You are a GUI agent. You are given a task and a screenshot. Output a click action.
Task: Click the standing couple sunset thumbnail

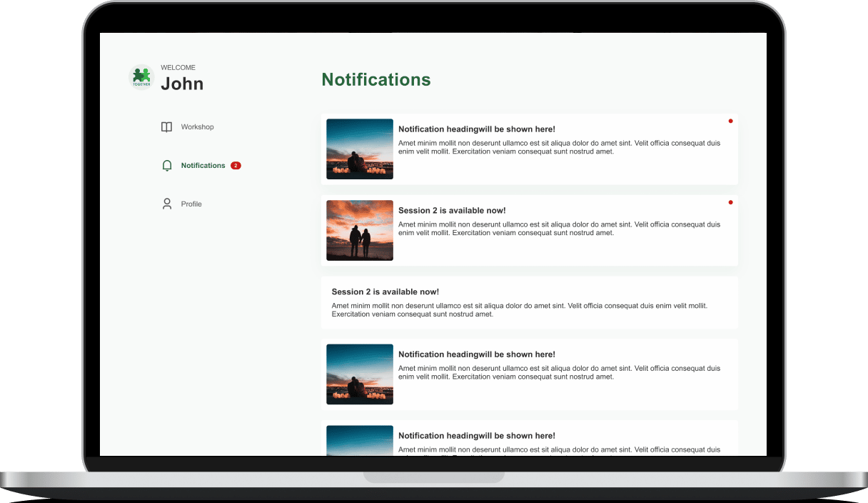[x=360, y=230]
